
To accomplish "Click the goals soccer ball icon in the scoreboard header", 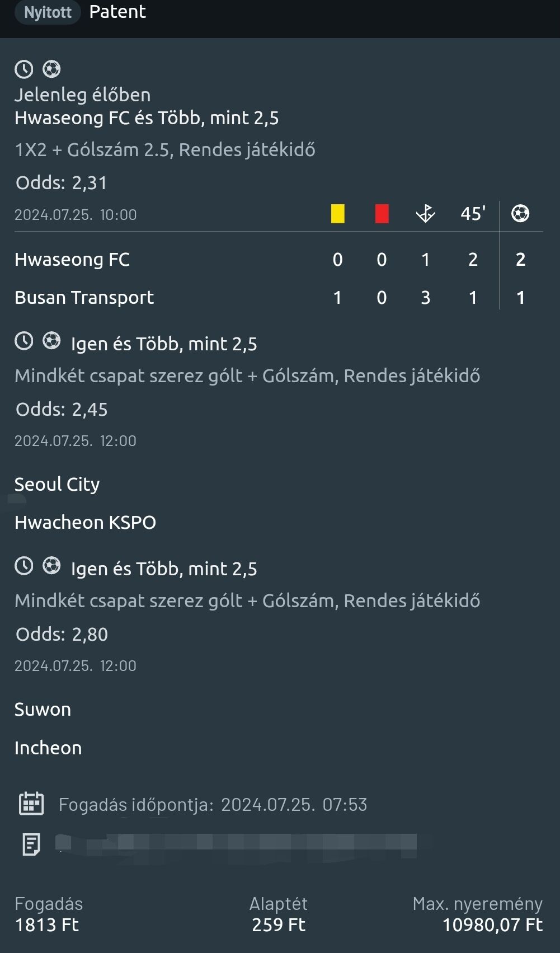I will tap(520, 214).
